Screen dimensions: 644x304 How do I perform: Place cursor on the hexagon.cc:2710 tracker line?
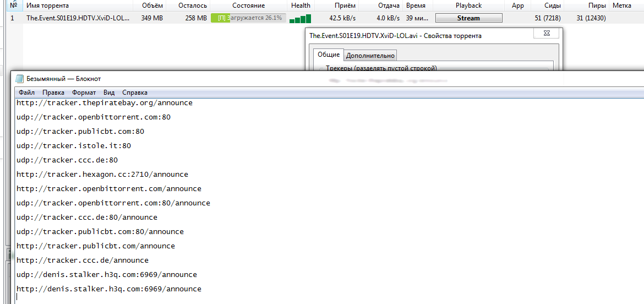(x=102, y=175)
